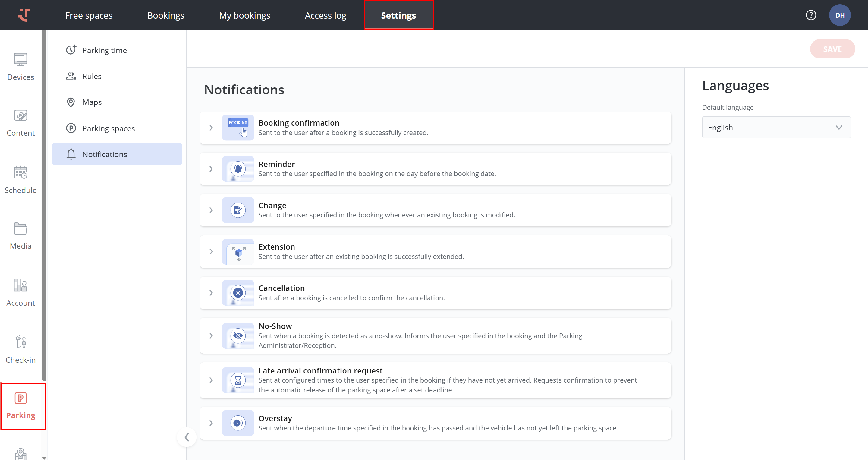Expand the Booking confirmation notification

coord(211,128)
